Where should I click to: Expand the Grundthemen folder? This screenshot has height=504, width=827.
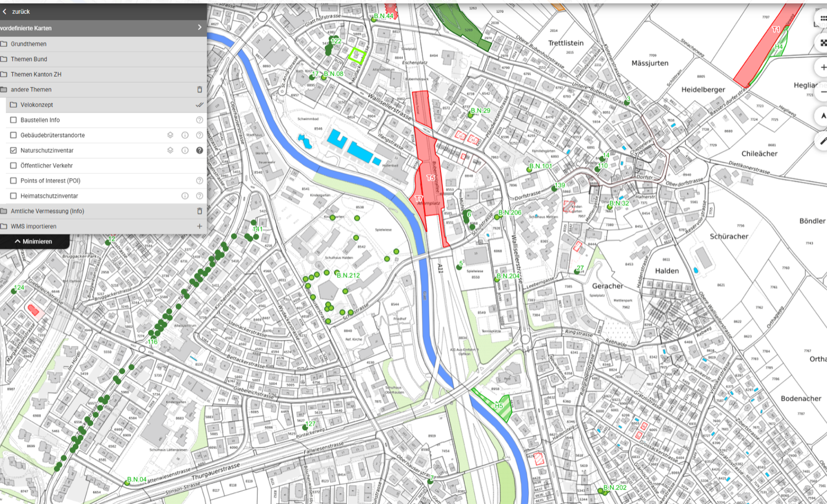29,44
